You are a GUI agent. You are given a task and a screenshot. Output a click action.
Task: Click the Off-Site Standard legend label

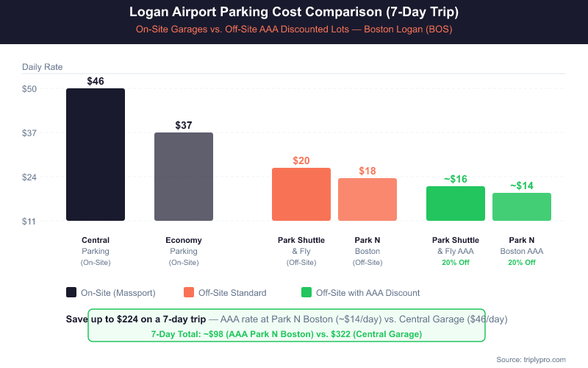232,293
